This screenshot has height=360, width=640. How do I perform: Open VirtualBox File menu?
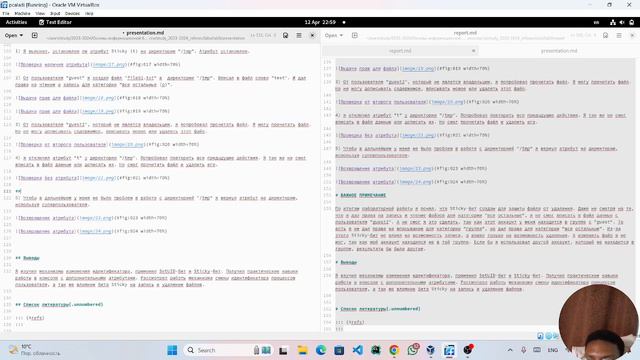(x=6, y=13)
